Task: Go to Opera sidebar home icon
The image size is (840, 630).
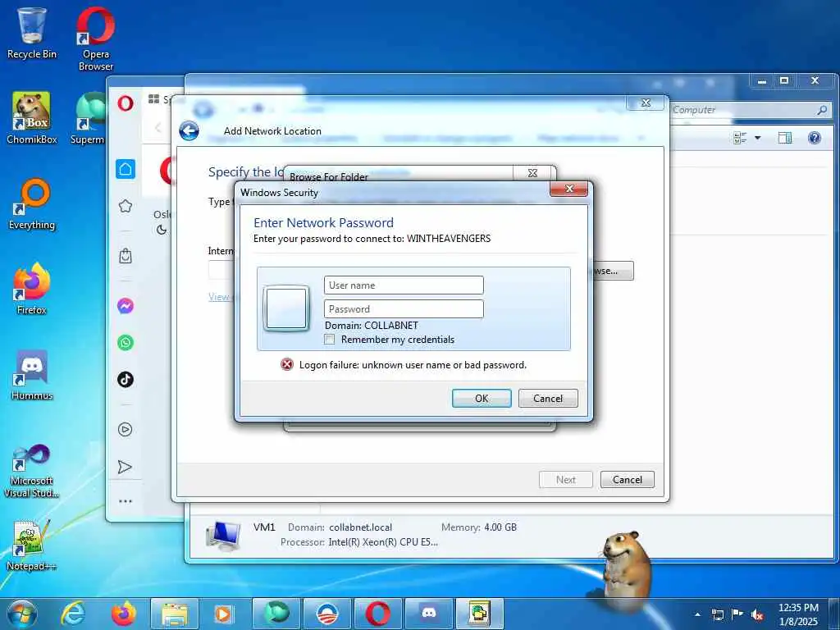Action: (x=126, y=169)
